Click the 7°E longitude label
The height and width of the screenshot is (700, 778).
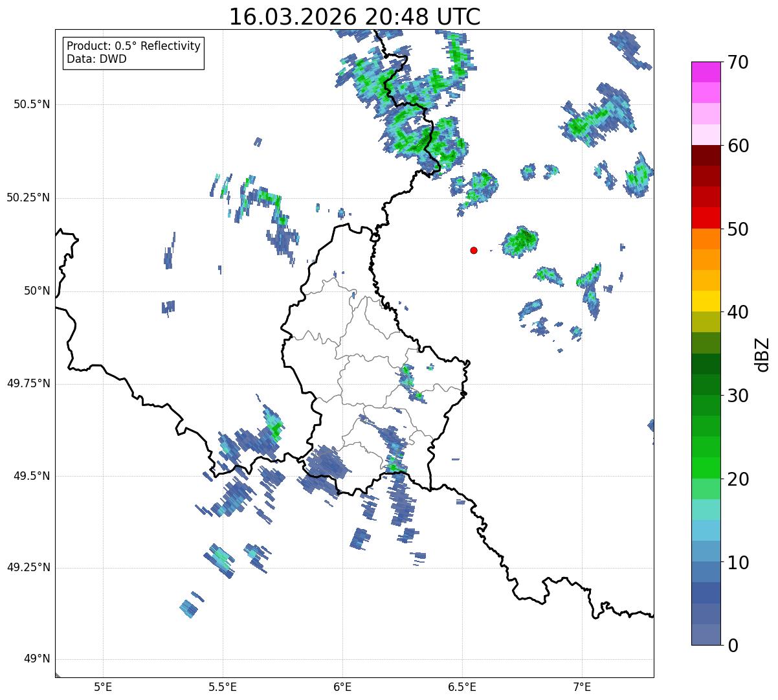coord(582,687)
